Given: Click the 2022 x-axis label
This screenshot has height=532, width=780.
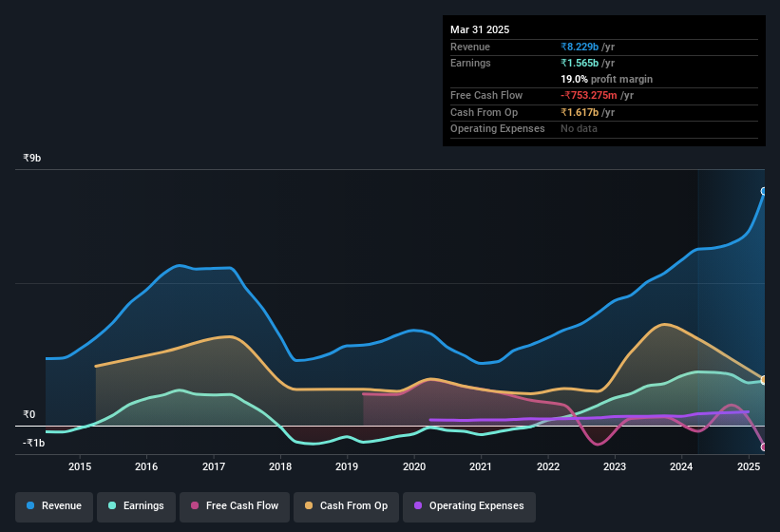Looking at the screenshot, I should (547, 466).
